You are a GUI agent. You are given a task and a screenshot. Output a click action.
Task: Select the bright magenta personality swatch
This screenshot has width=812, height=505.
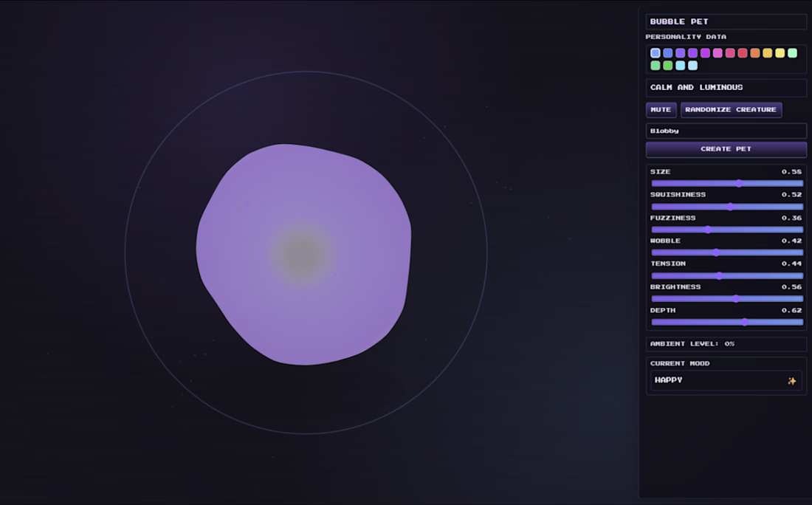[705, 53]
